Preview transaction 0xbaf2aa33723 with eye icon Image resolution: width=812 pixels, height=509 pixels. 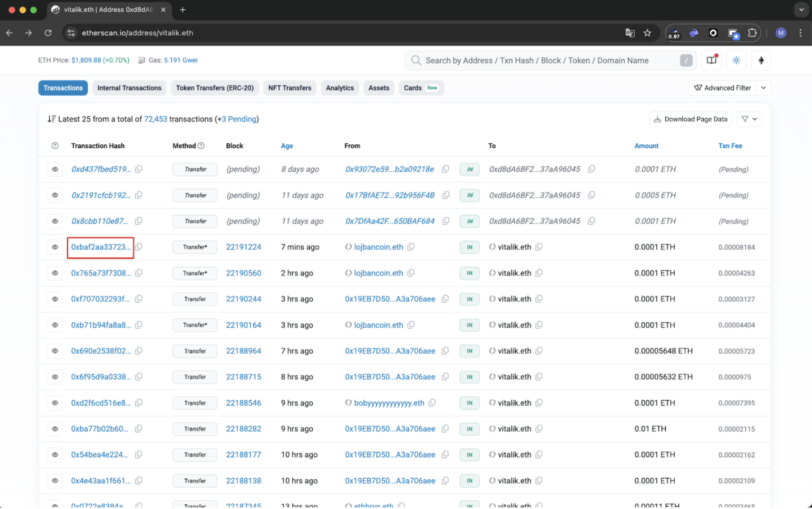tap(55, 247)
